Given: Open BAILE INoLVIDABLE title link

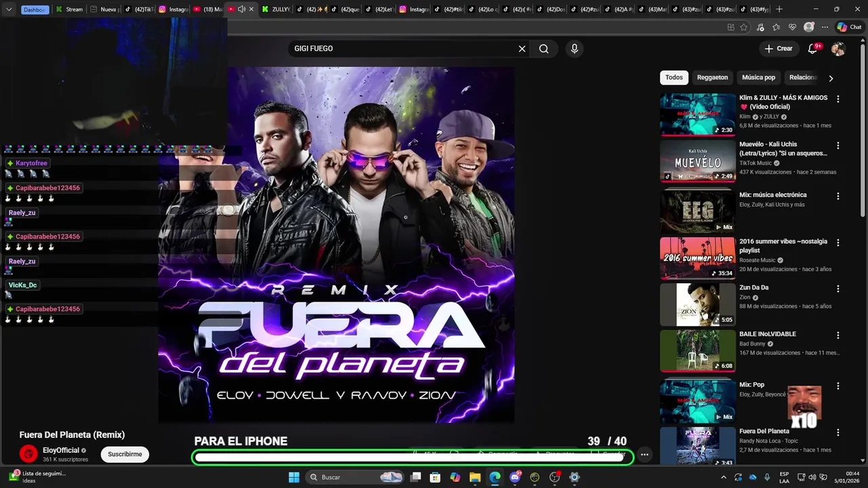Looking at the screenshot, I should click(x=768, y=334).
